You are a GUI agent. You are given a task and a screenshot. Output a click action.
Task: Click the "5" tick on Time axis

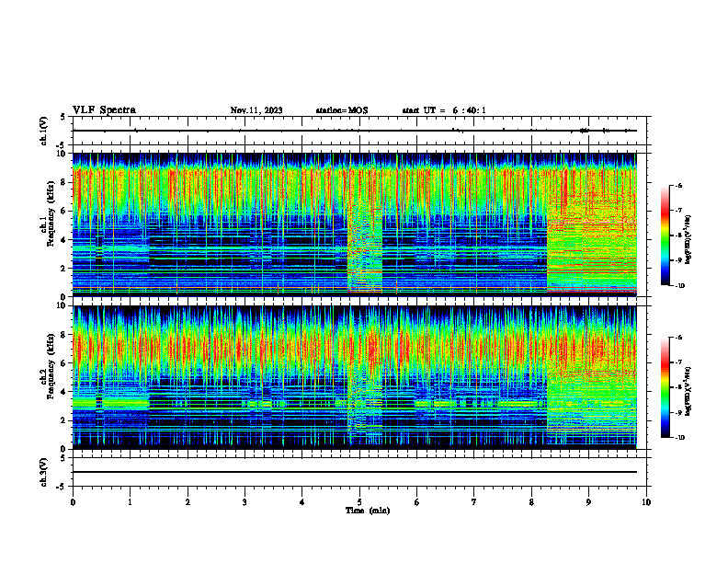tap(359, 502)
